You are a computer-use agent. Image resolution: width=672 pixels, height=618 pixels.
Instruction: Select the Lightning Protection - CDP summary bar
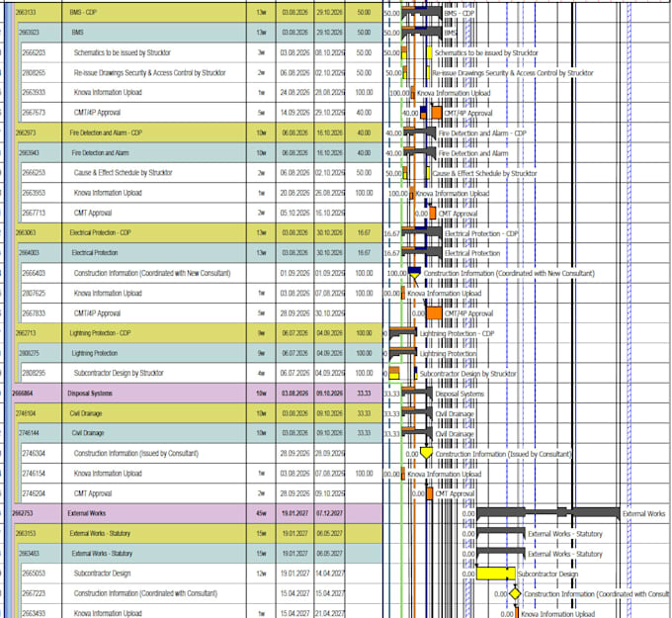tap(402, 332)
